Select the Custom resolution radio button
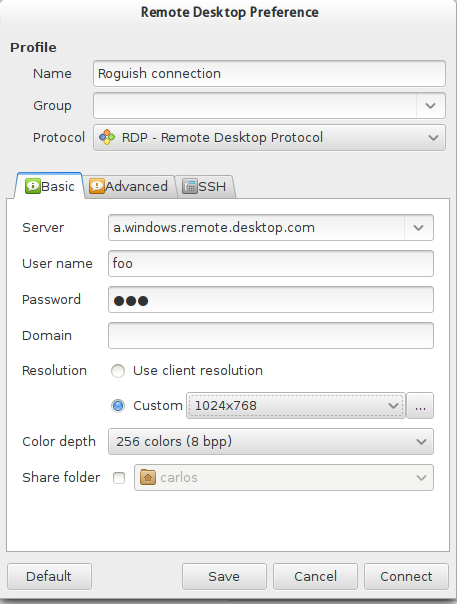The height and width of the screenshot is (604, 457). 118,406
